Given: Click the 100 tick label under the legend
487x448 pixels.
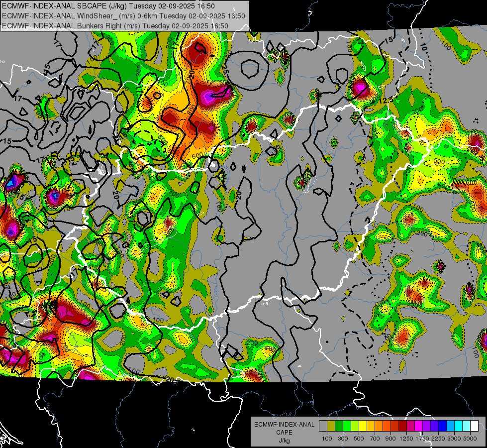Looking at the screenshot, I should click(327, 439).
